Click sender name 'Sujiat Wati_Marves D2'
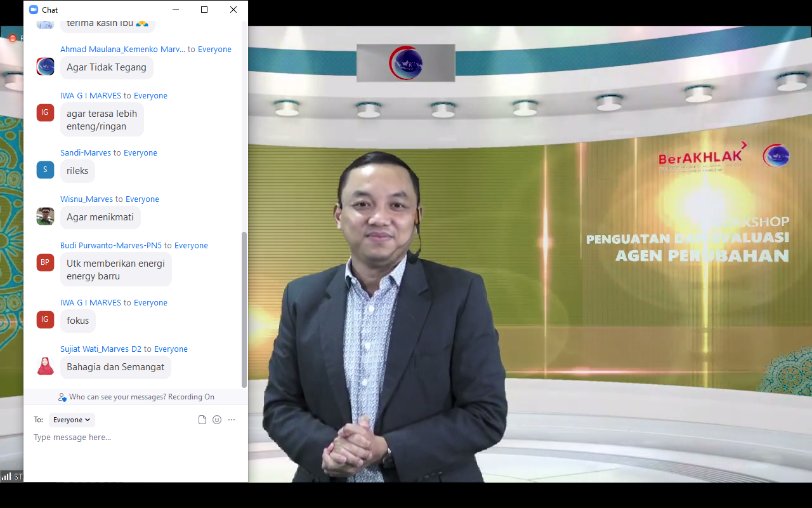Viewport: 812px width, 508px height. click(101, 349)
